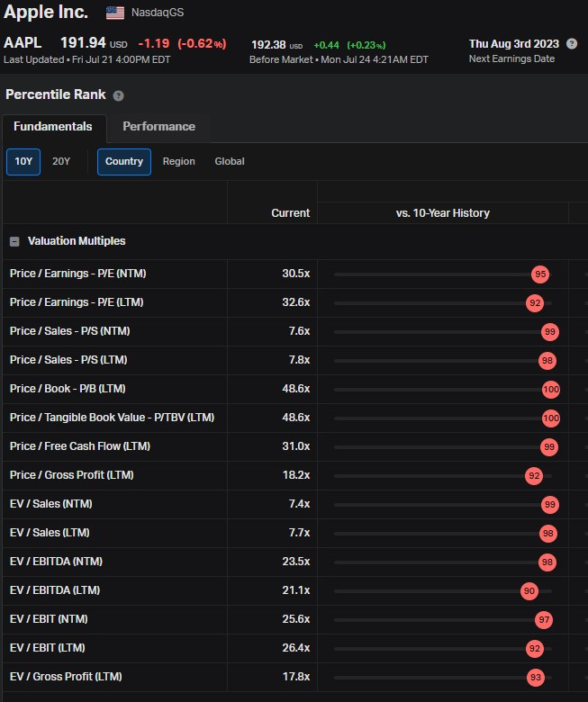Screen dimensions: 588x702
Task: Collapse the Valuation Multiples section
Action: click(14, 242)
